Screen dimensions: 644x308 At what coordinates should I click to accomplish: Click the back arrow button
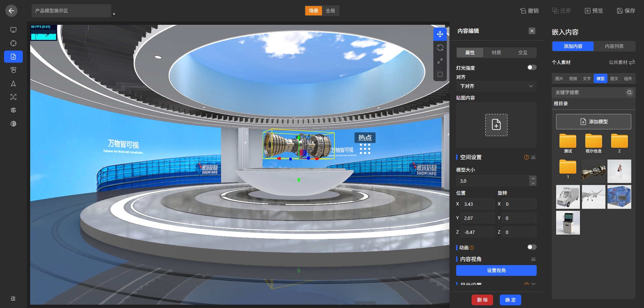[x=11, y=11]
